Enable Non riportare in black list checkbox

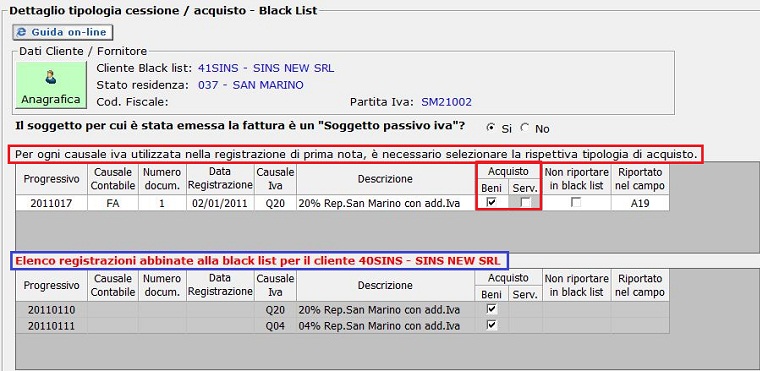pos(576,203)
